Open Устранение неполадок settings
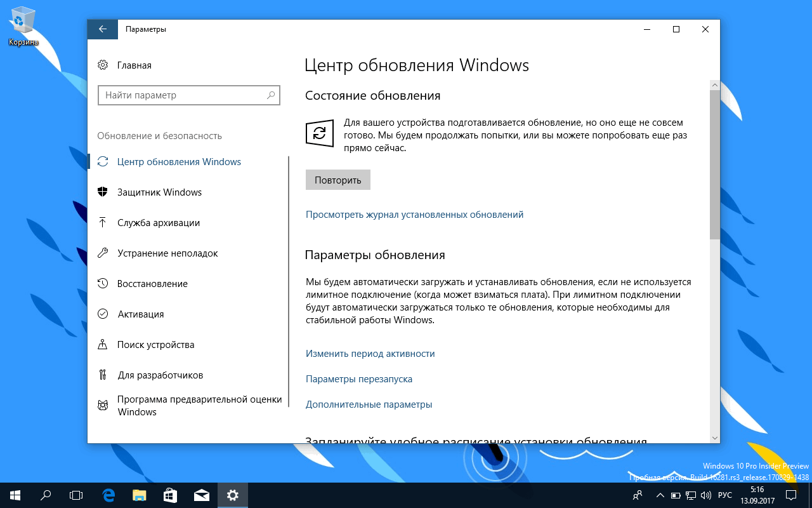The image size is (812, 508). [x=167, y=253]
